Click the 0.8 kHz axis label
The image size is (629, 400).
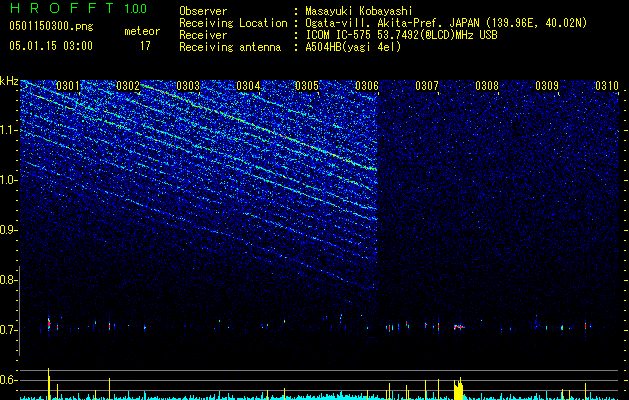9,280
